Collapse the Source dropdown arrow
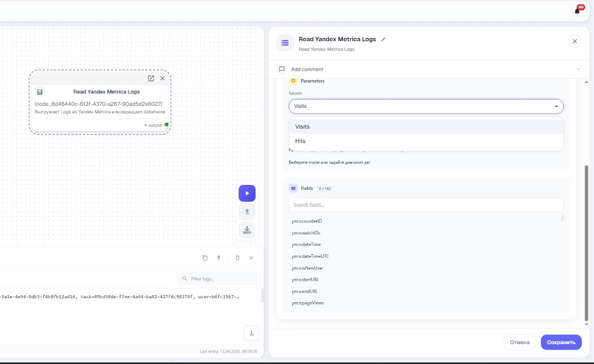The height and width of the screenshot is (364, 594). [556, 106]
